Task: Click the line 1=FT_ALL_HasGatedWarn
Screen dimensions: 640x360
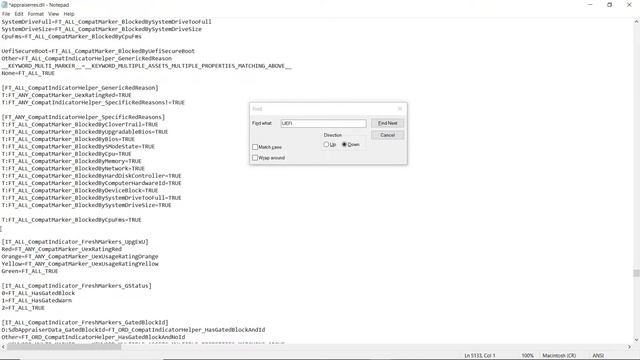Action: [36, 301]
